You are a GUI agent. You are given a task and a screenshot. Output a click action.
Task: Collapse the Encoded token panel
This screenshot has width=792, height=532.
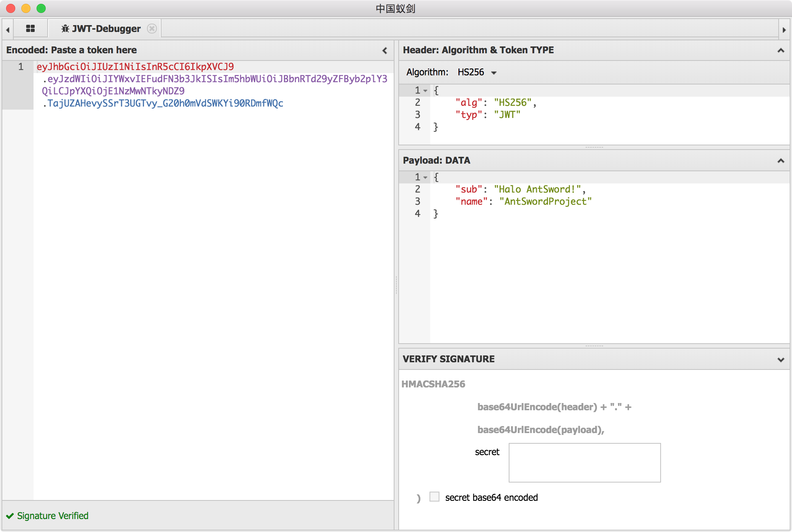coord(385,50)
